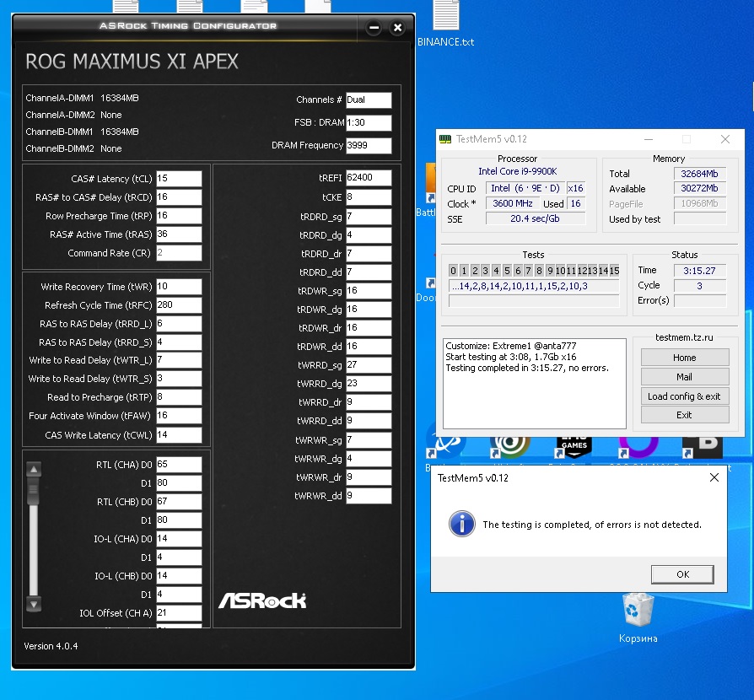This screenshot has height=700, width=754.
Task: Click Load config & exit
Action: [x=685, y=396]
